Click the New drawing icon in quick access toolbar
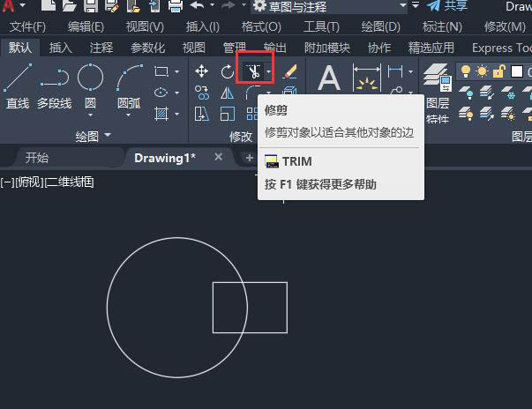The image size is (532, 409). click(x=49, y=5)
